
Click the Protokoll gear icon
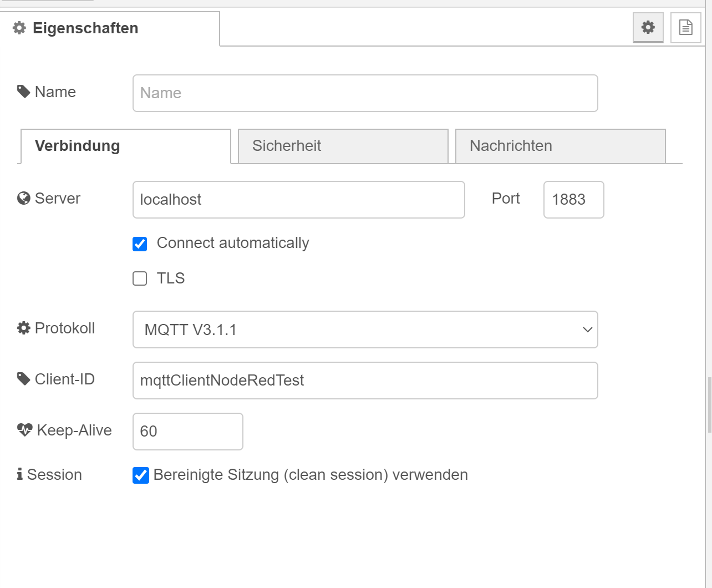(23, 328)
